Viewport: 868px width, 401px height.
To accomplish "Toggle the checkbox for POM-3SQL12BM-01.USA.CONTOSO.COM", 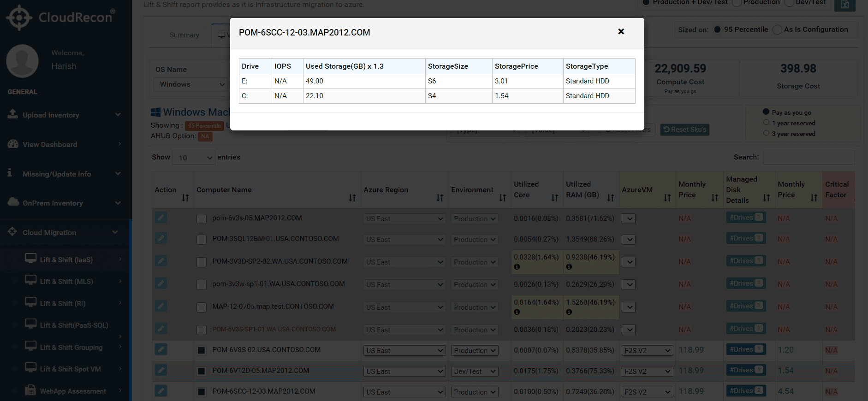I will click(x=202, y=240).
